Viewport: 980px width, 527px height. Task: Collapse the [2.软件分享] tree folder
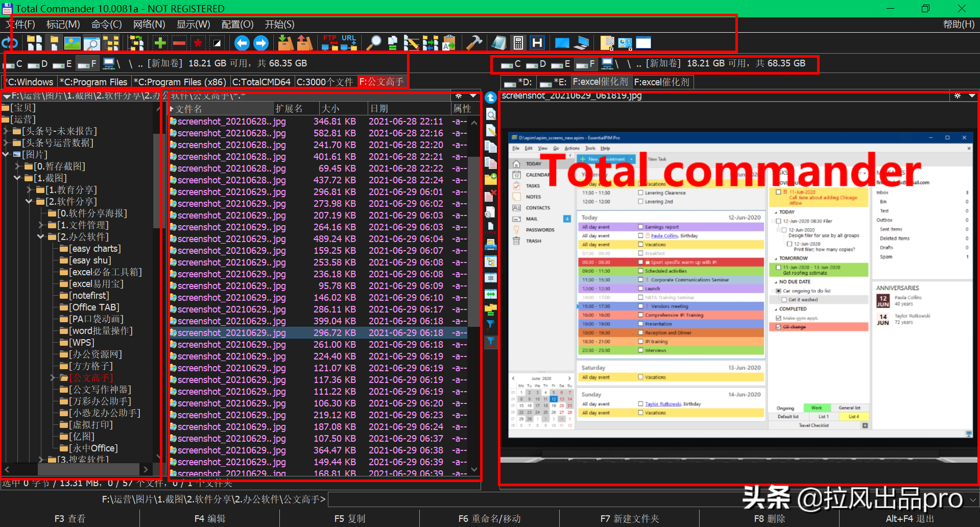[30, 201]
